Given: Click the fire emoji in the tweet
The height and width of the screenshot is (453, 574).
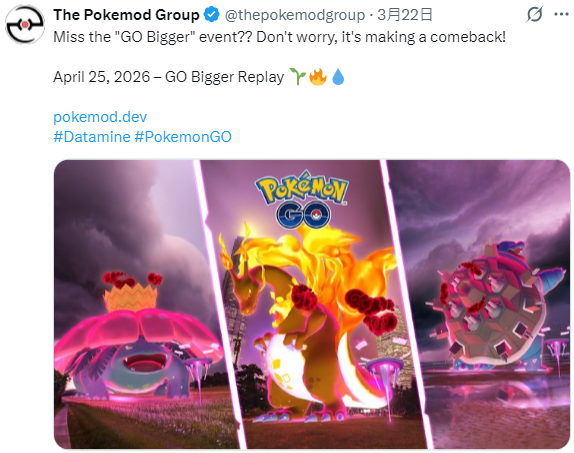Looking at the screenshot, I should (x=317, y=77).
